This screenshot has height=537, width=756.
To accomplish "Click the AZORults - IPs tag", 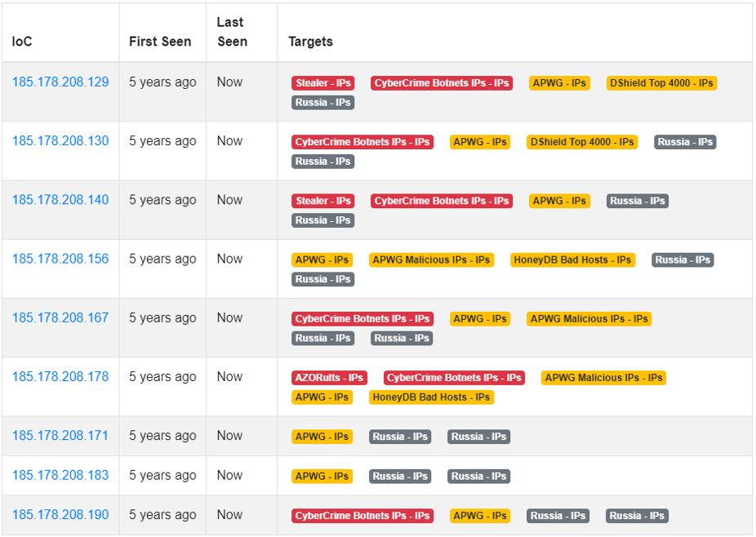I will (x=329, y=378).
